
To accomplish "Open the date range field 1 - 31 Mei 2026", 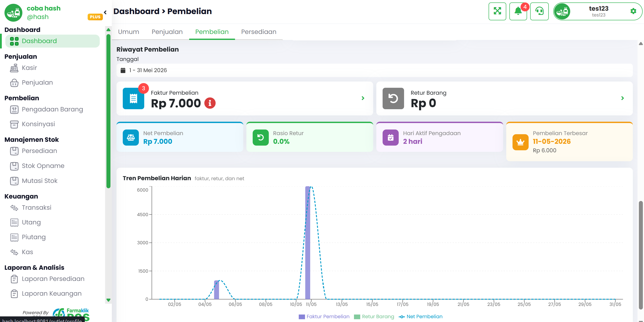I will pos(374,70).
